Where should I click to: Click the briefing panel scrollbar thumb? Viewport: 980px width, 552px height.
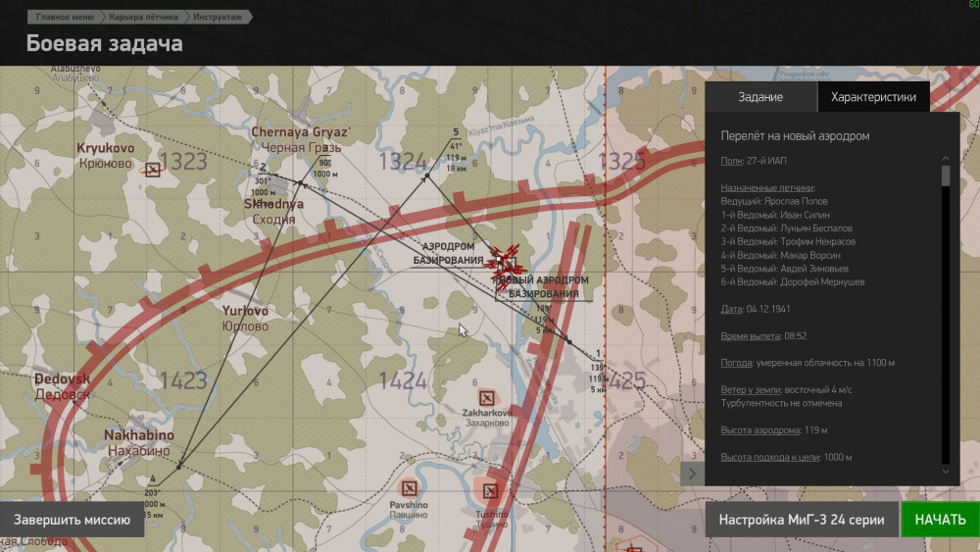[x=945, y=176]
